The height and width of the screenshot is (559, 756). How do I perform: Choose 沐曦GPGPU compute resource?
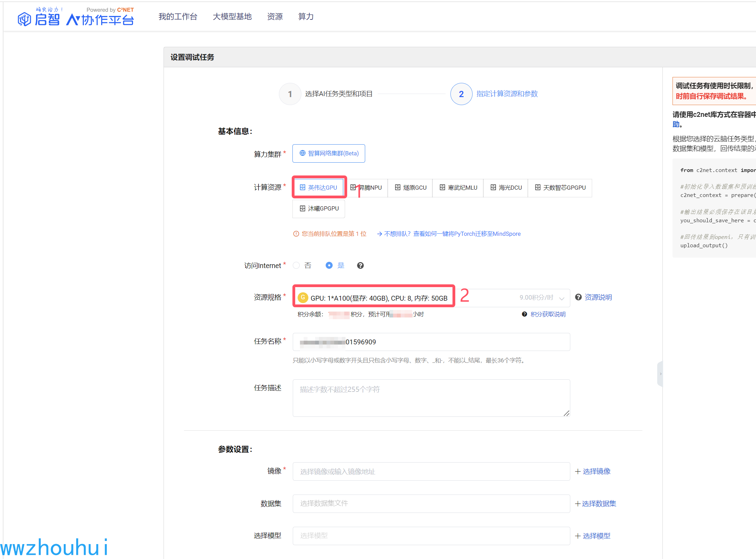point(319,208)
